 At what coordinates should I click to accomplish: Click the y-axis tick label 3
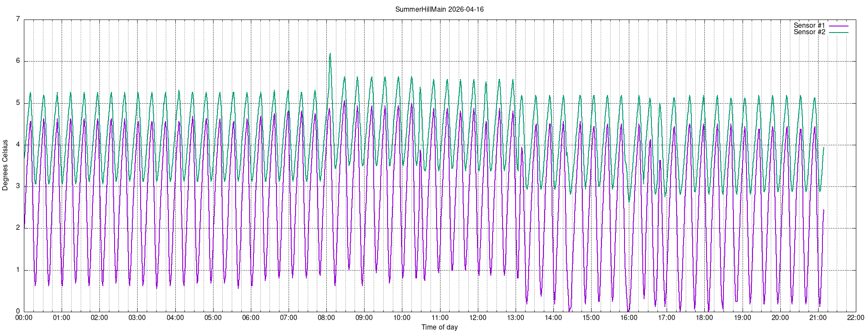(x=18, y=186)
